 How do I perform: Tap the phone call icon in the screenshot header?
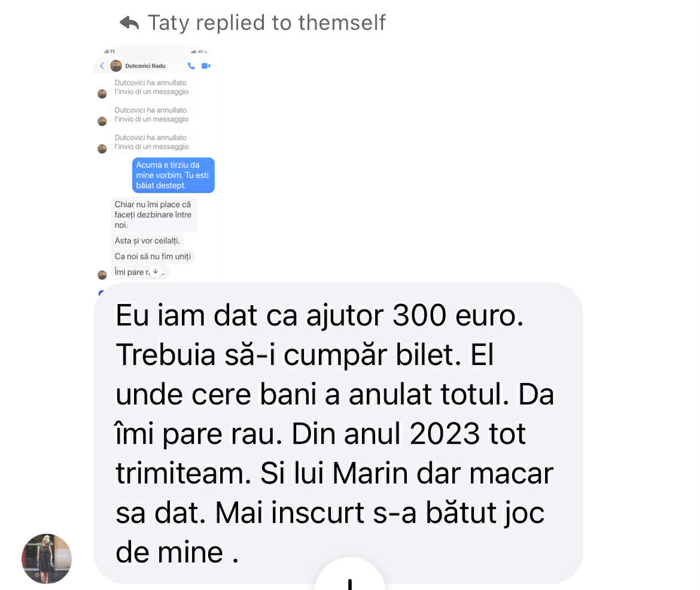[x=191, y=66]
